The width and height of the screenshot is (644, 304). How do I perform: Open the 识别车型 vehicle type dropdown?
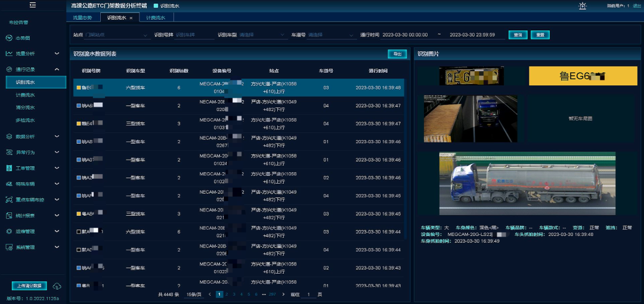259,35
